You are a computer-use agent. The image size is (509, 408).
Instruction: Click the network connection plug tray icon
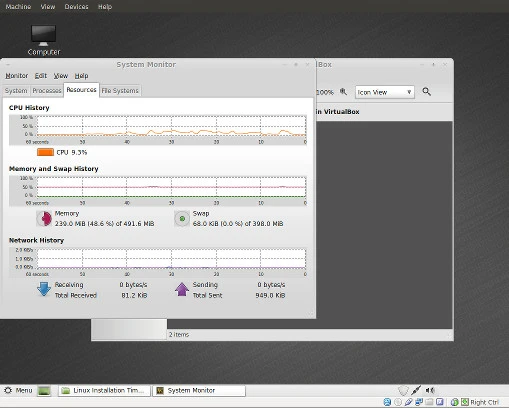pos(416,390)
